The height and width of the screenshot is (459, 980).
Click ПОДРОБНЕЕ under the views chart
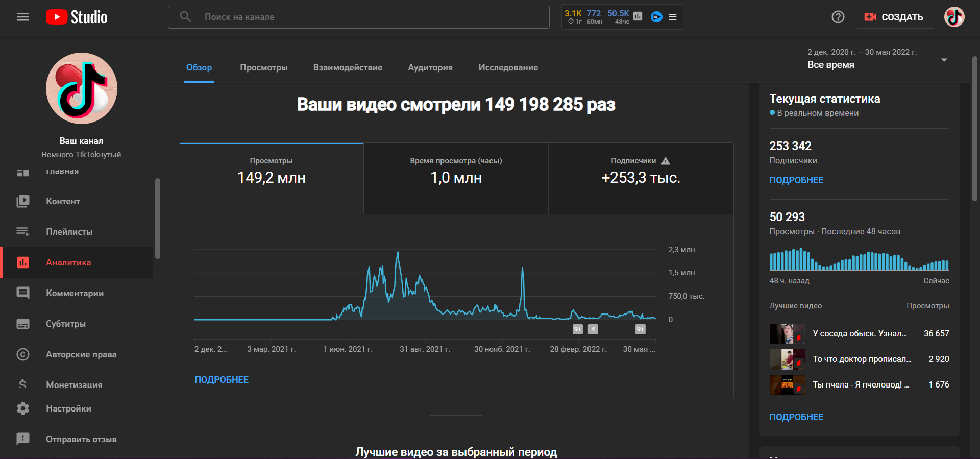pyautogui.click(x=222, y=380)
